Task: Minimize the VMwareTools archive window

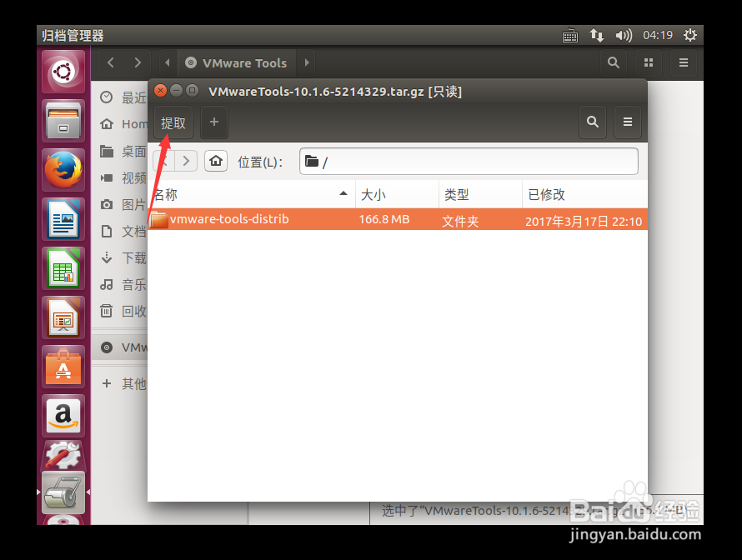Action: coord(176,90)
